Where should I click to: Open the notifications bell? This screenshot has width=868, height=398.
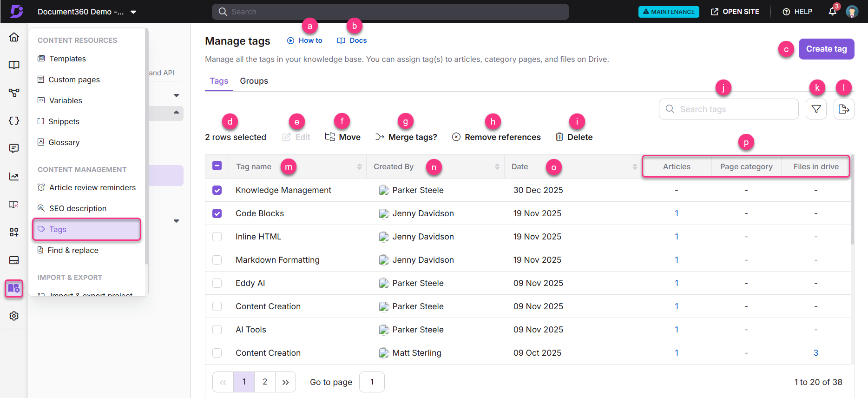pyautogui.click(x=833, y=12)
